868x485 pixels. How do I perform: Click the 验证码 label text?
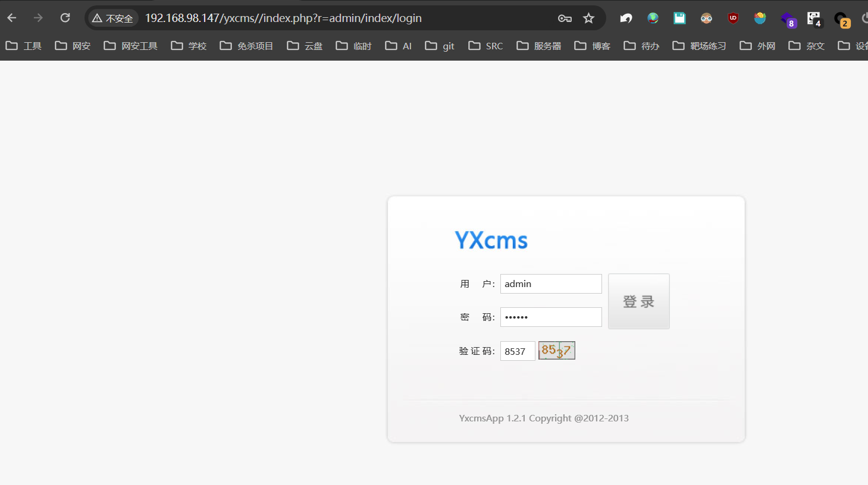point(477,351)
